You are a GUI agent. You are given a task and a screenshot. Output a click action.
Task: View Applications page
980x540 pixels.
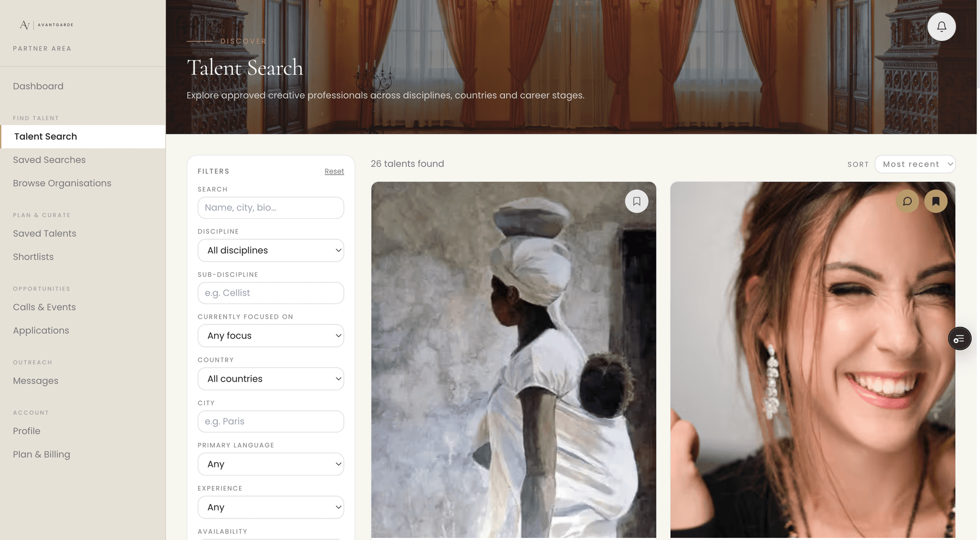[x=41, y=331]
